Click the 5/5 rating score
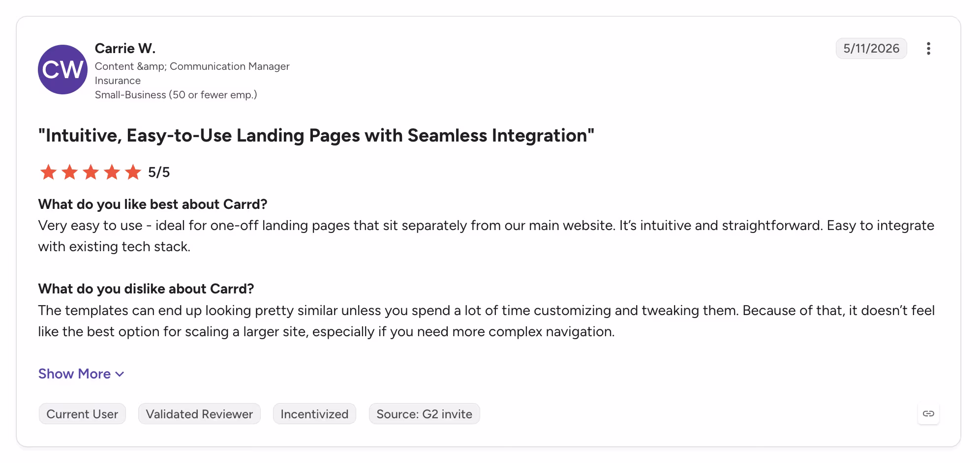 pos(159,173)
